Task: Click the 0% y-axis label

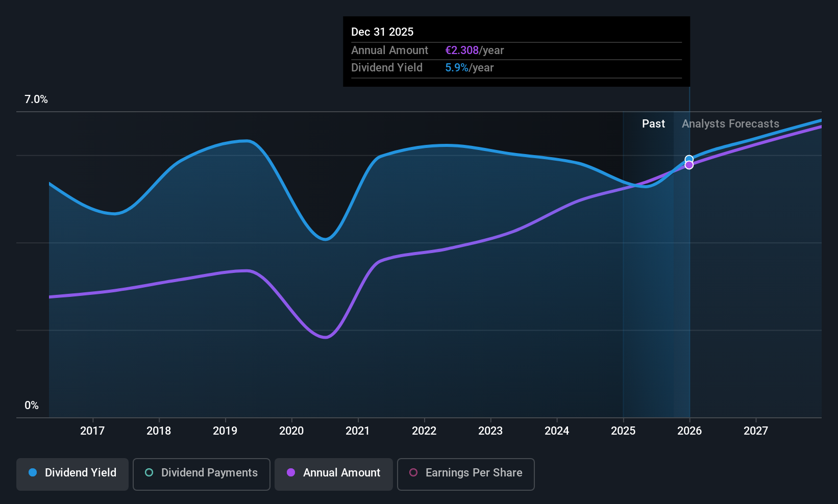Action: [x=32, y=406]
